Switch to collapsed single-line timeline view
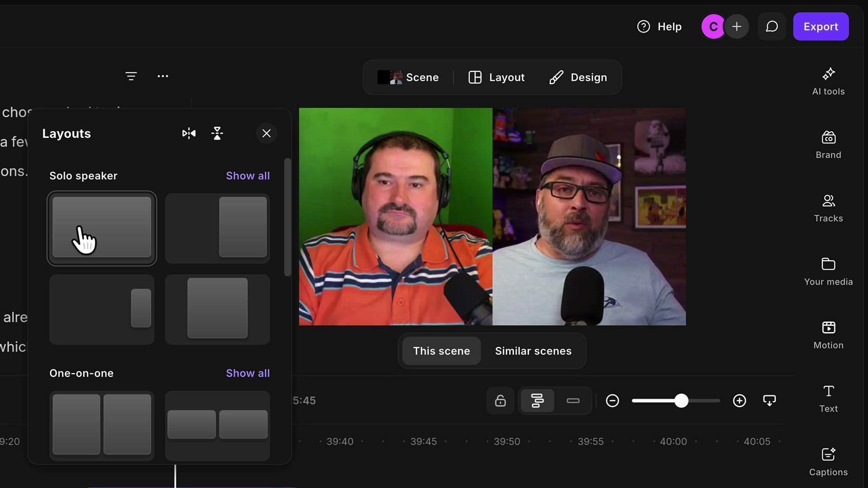This screenshot has height=488, width=868. pos(573,401)
